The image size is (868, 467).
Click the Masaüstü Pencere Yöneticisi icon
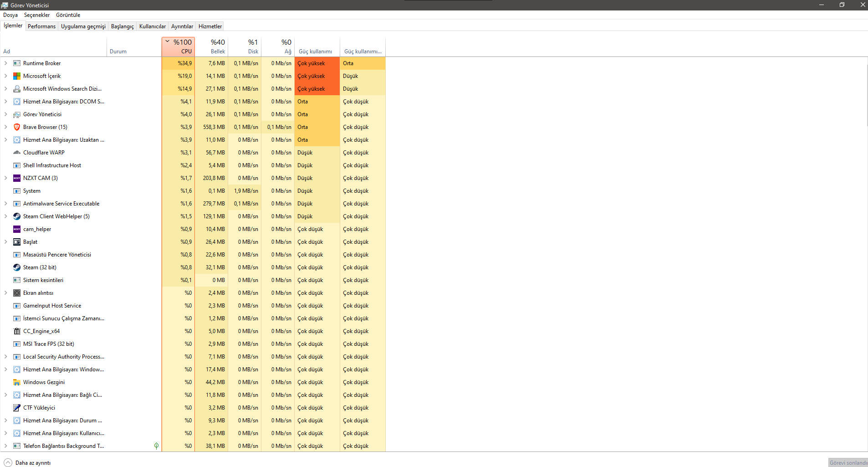click(x=17, y=255)
